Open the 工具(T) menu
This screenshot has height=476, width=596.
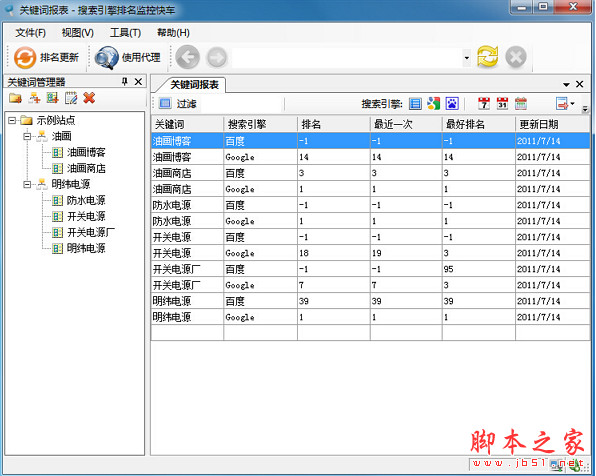click(x=125, y=33)
